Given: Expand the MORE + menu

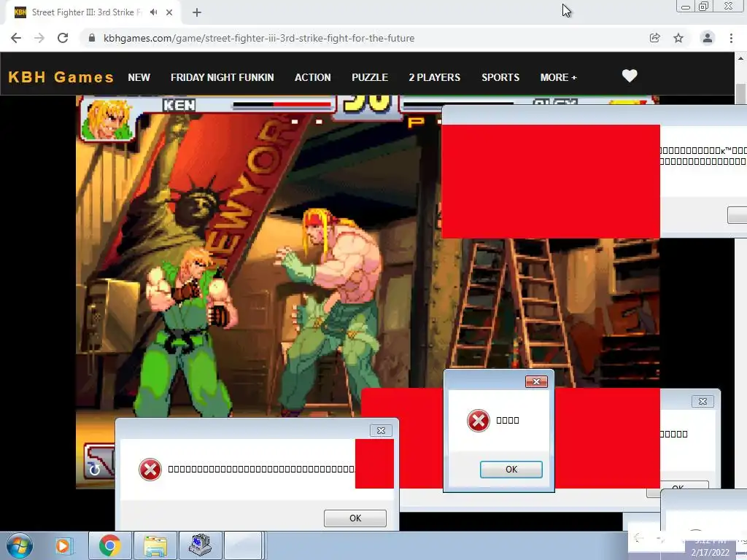Looking at the screenshot, I should 558,77.
